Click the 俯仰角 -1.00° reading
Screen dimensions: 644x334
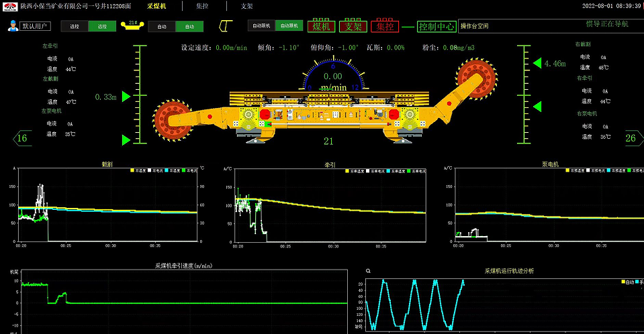pyautogui.click(x=334, y=48)
